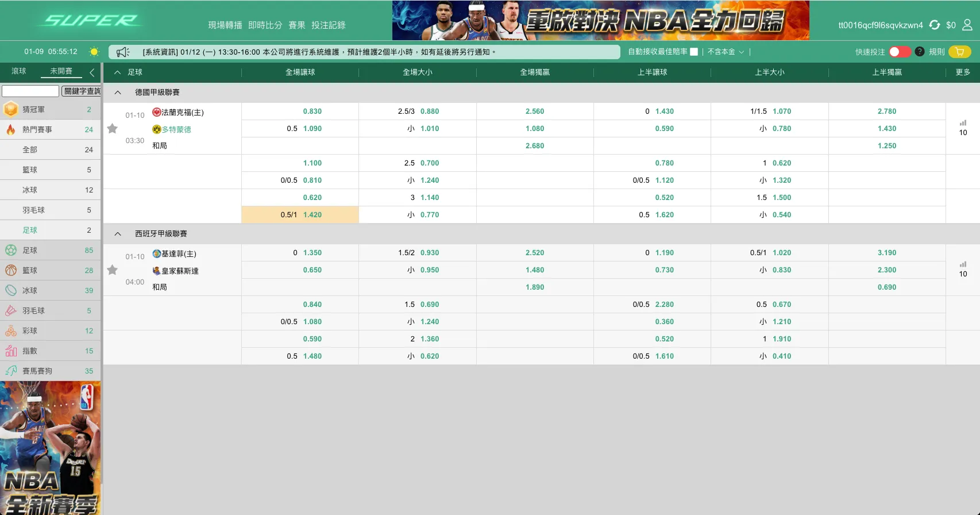The height and width of the screenshot is (515, 980).
Task: Toggle the sun light theme icon
Action: [94, 52]
